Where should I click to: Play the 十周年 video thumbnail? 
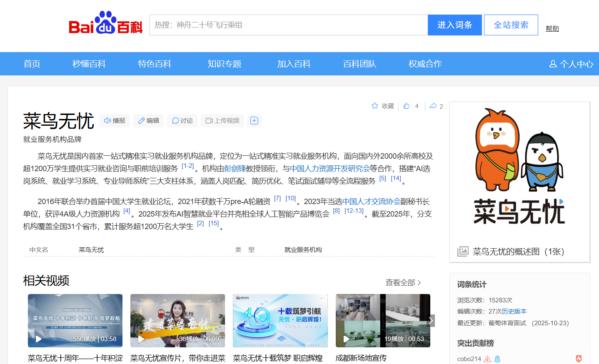point(75,321)
